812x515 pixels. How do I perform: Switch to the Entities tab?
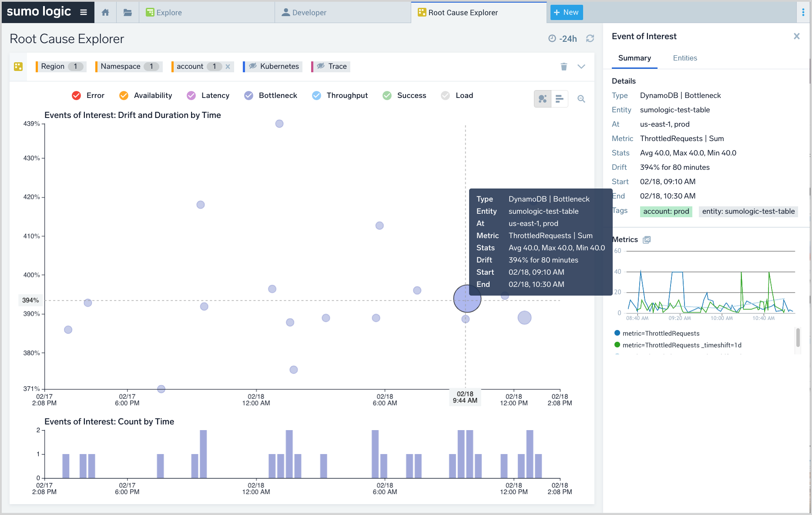tap(684, 58)
